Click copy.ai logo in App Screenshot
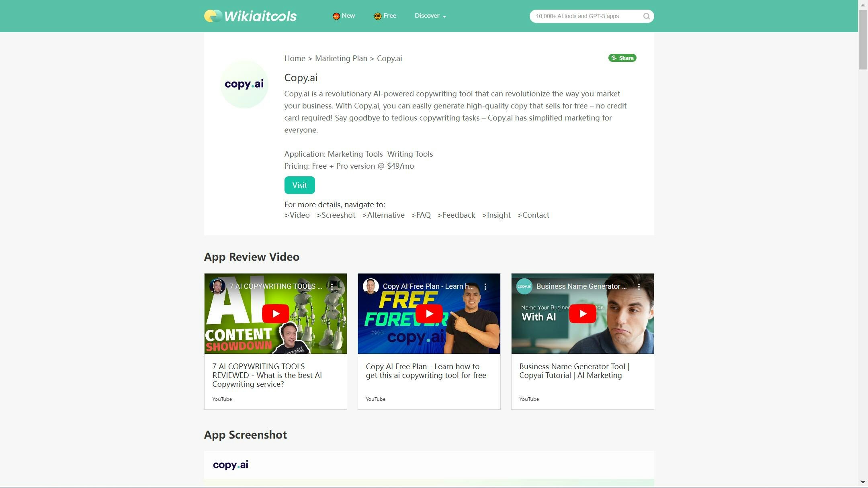The height and width of the screenshot is (488, 868). pos(230,465)
